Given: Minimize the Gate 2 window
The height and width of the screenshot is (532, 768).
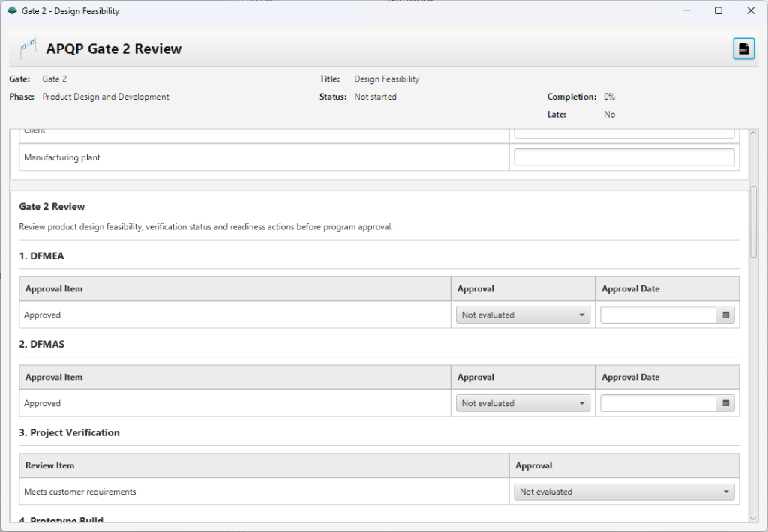Looking at the screenshot, I should pyautogui.click(x=685, y=11).
